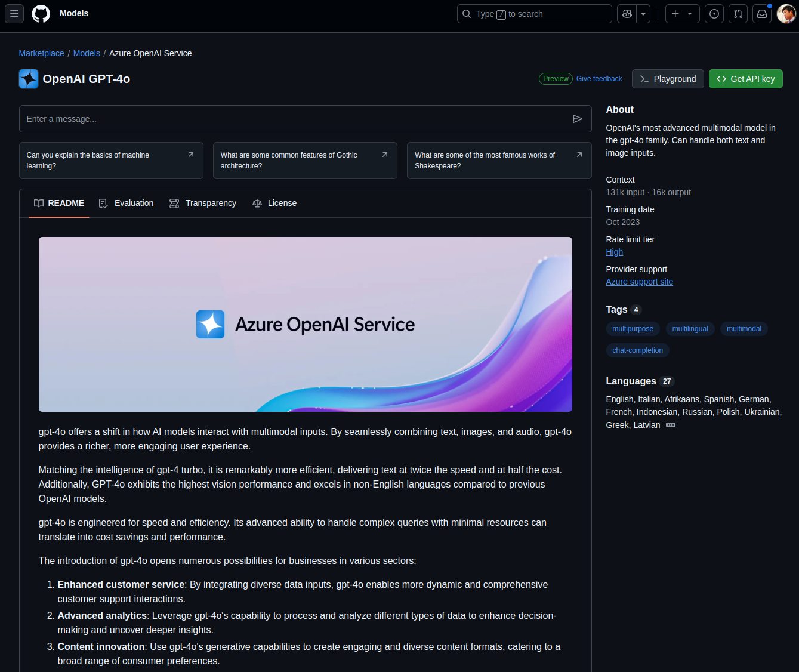
Task: Open the notifications inbox icon
Action: point(762,14)
